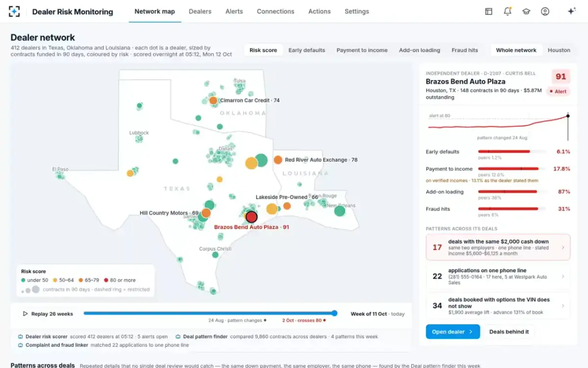Go to the Settings tab
588x368 pixels.
pos(357,11)
